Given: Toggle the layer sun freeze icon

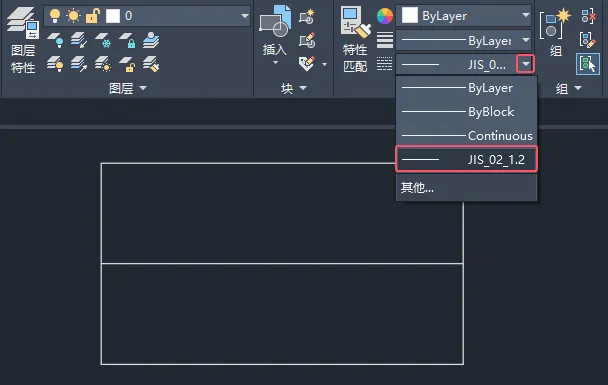Looking at the screenshot, I should (73, 16).
